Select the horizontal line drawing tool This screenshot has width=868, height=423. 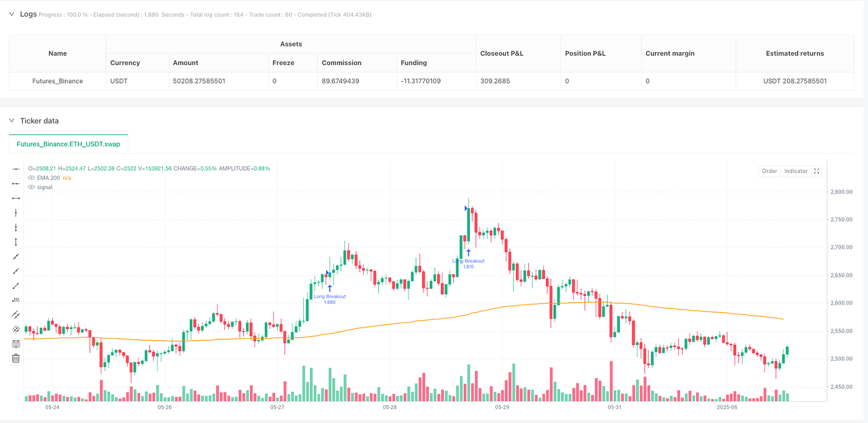(15, 198)
